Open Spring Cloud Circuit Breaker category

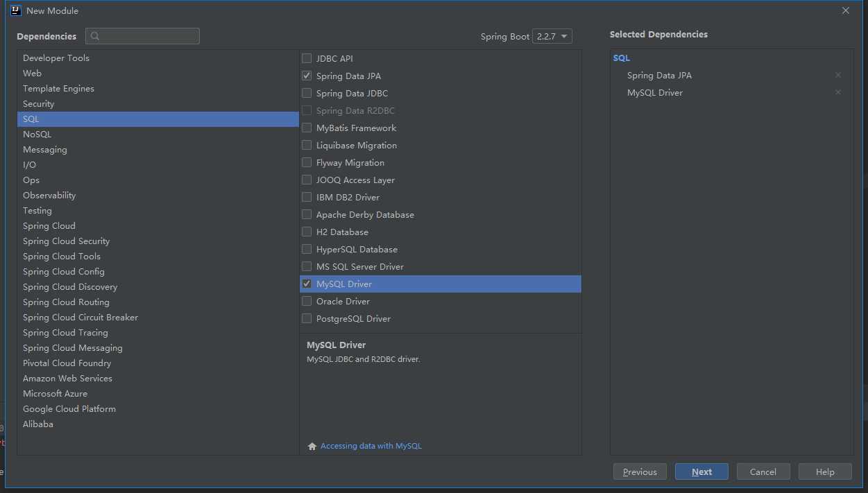(x=158, y=318)
